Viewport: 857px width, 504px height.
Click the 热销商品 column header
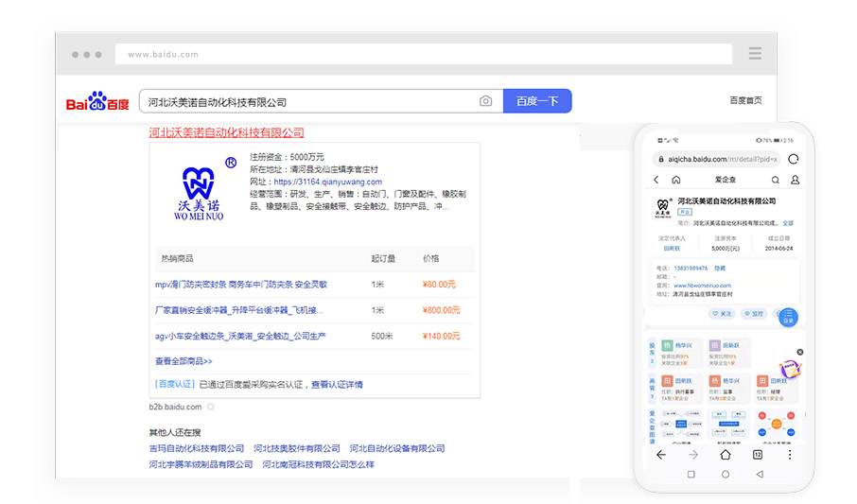pyautogui.click(x=177, y=258)
